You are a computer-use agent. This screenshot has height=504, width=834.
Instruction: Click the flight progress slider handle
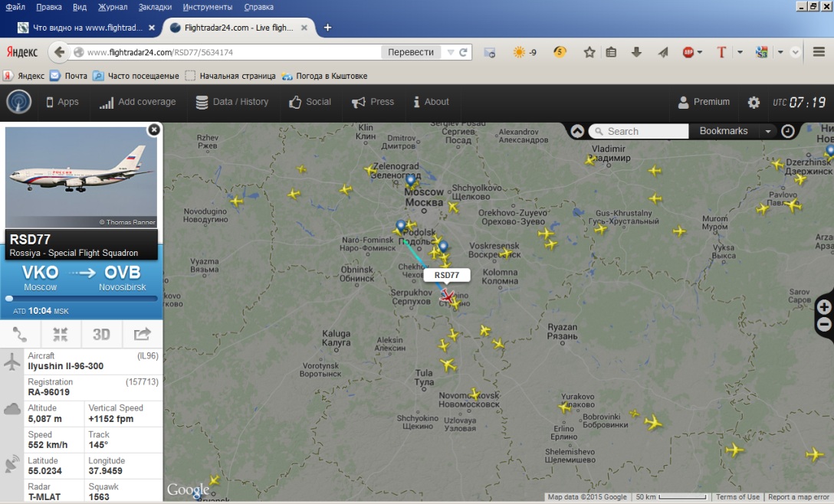9,299
